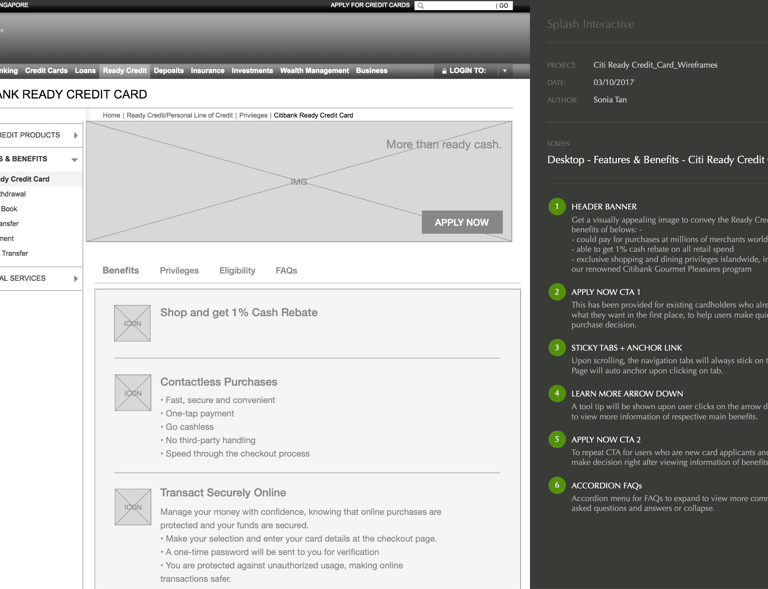The width and height of the screenshot is (768, 589).
Task: Expand the Additional Services sidebar arrow
Action: point(75,279)
